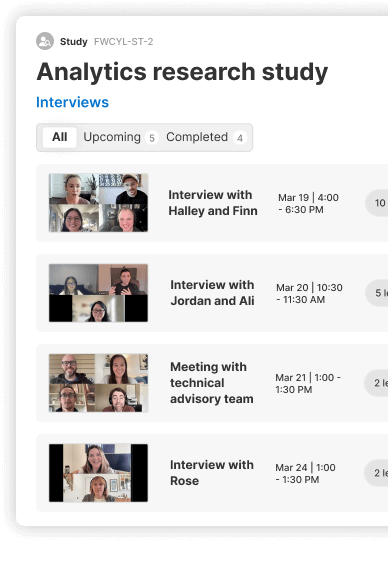Click the Study profile icon
This screenshot has height=568, width=388.
pyautogui.click(x=45, y=41)
